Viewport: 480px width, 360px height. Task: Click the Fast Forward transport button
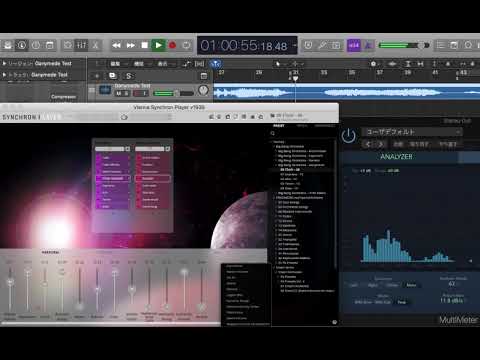pos(130,45)
